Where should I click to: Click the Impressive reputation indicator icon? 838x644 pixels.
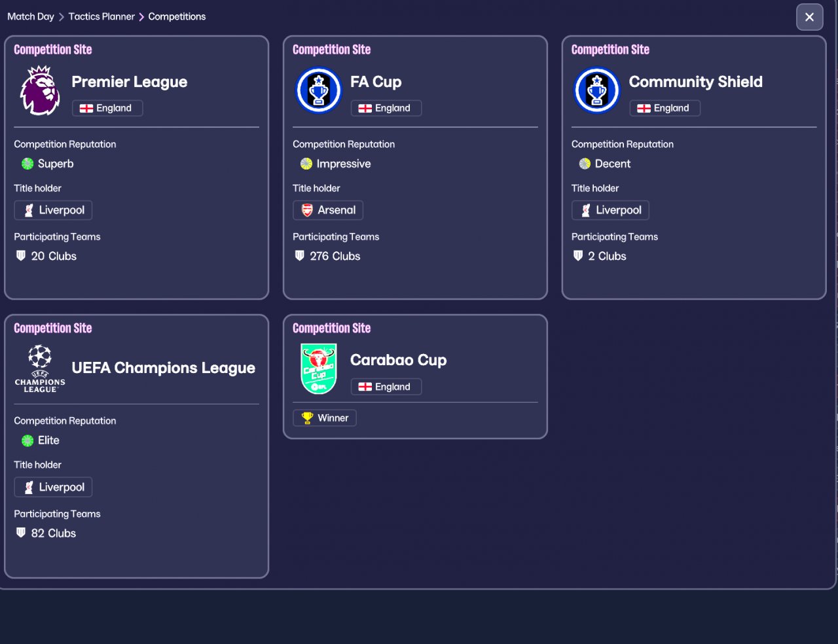pos(306,164)
